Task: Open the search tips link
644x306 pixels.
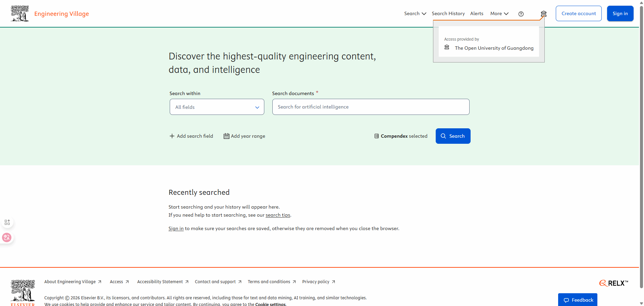Action: (x=278, y=215)
